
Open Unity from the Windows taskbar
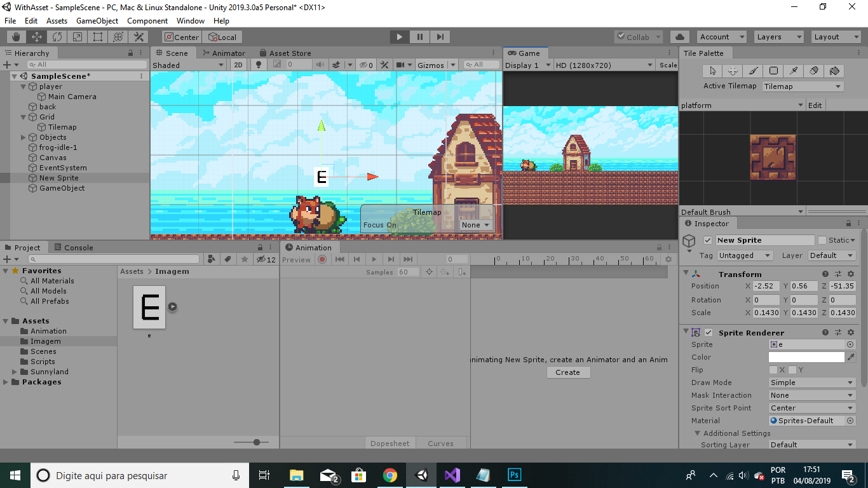[421, 475]
